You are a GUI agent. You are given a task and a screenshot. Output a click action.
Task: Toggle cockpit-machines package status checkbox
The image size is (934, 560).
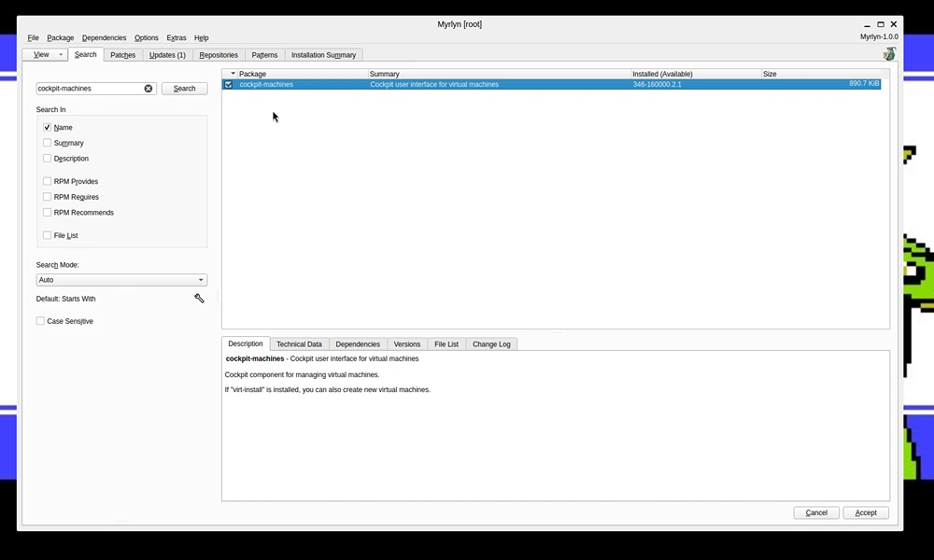pos(228,85)
